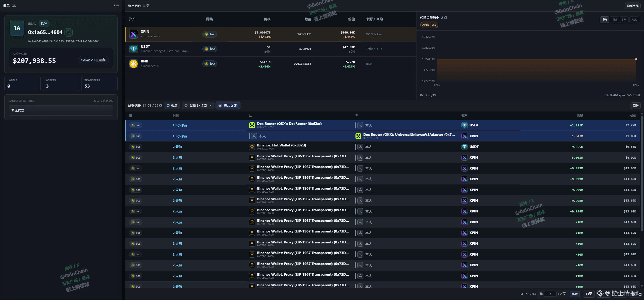
Task: Remove the 美元 ≥ $1 filter chip
Action: (x=220, y=106)
